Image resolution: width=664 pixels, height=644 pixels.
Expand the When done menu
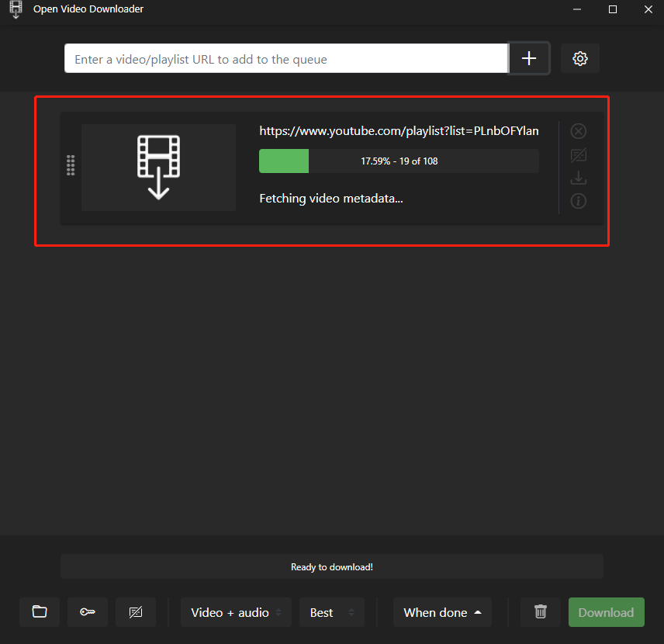click(x=442, y=612)
